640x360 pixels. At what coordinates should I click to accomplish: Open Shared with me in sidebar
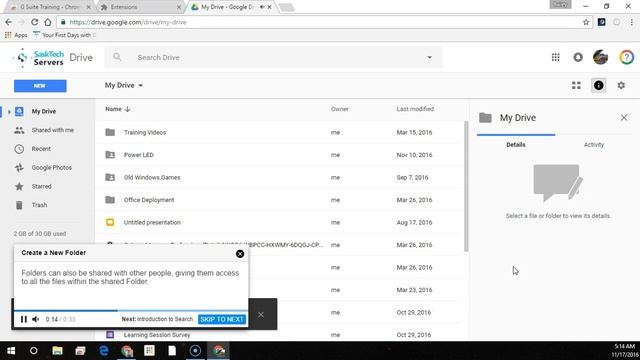(53, 130)
